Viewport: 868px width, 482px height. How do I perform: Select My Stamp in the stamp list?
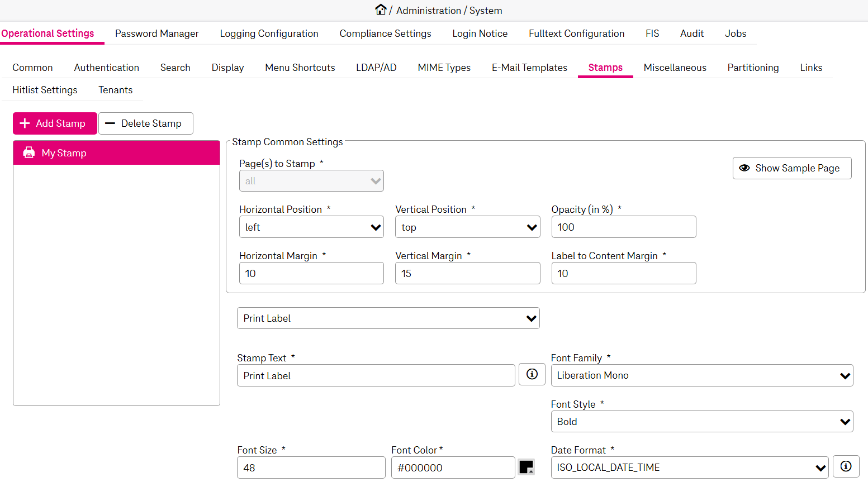click(116, 153)
